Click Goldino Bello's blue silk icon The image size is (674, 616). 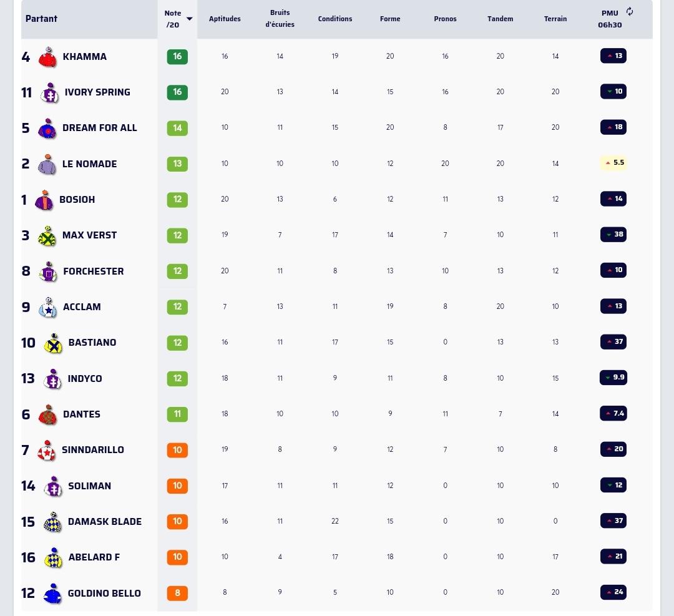52,594
